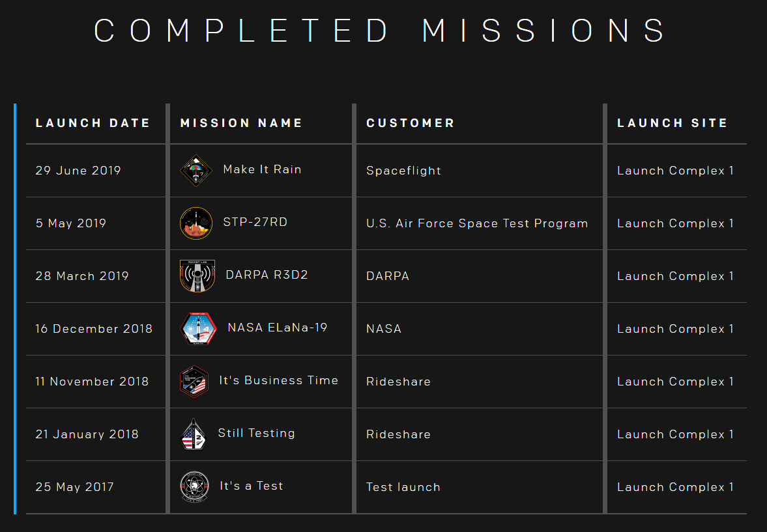Screen dimensions: 767x532
Task: Sort by the Launch Date column header
Action: (93, 123)
